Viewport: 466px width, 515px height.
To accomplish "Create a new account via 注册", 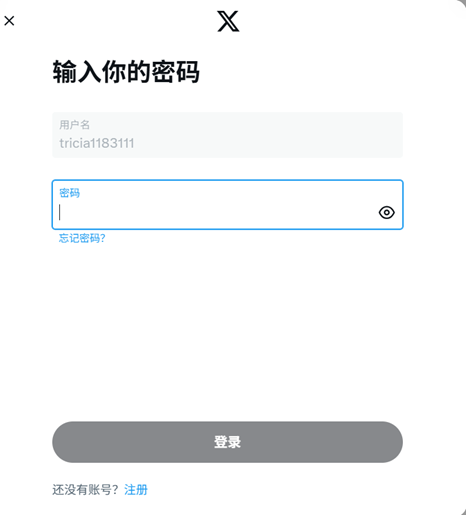I will [x=136, y=490].
